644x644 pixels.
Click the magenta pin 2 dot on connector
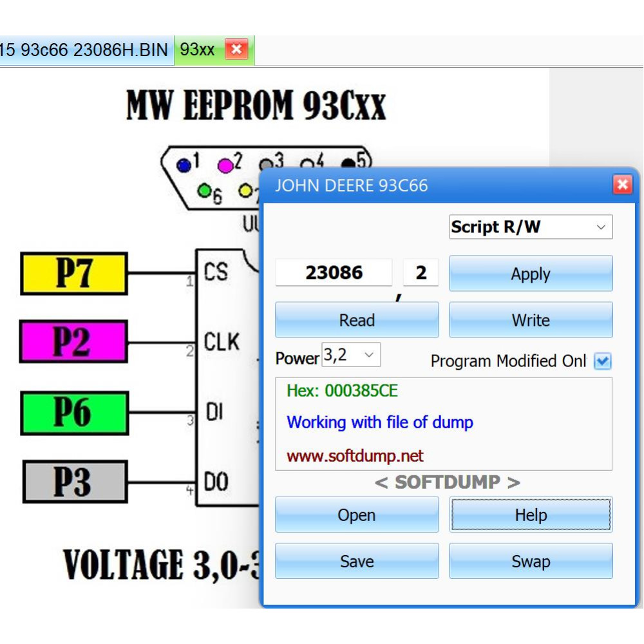(x=225, y=166)
